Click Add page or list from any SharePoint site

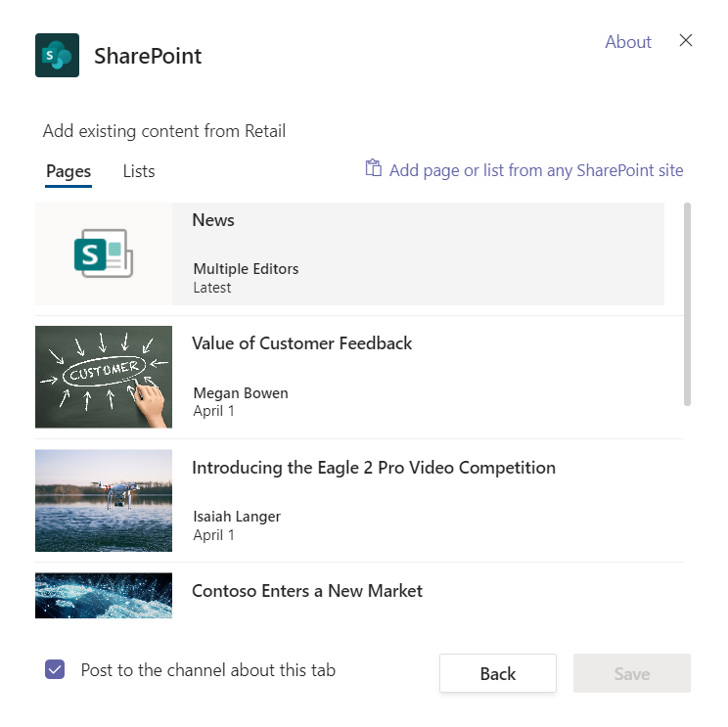click(x=536, y=170)
